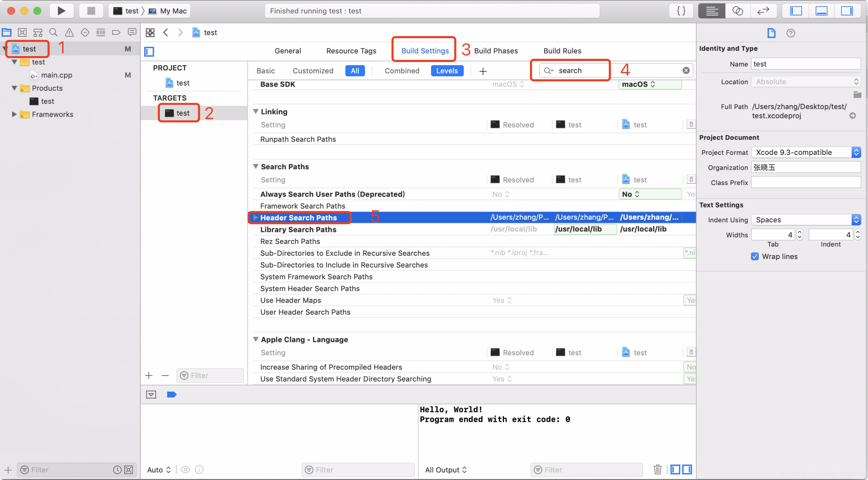868x480 pixels.
Task: Expand the Linking section
Action: pyautogui.click(x=255, y=111)
